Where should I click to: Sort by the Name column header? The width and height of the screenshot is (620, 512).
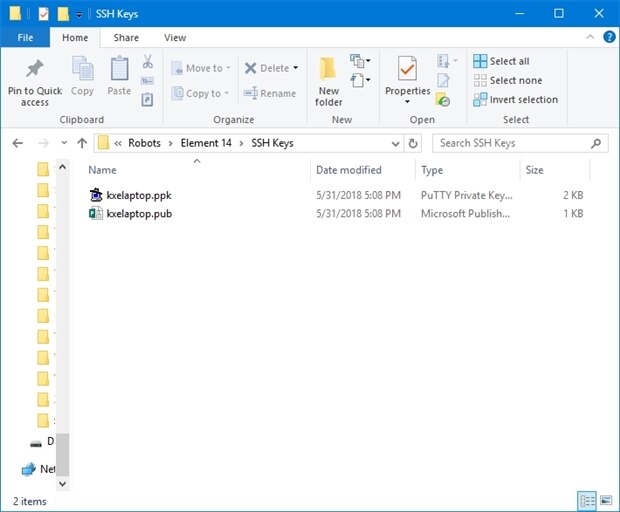102,170
